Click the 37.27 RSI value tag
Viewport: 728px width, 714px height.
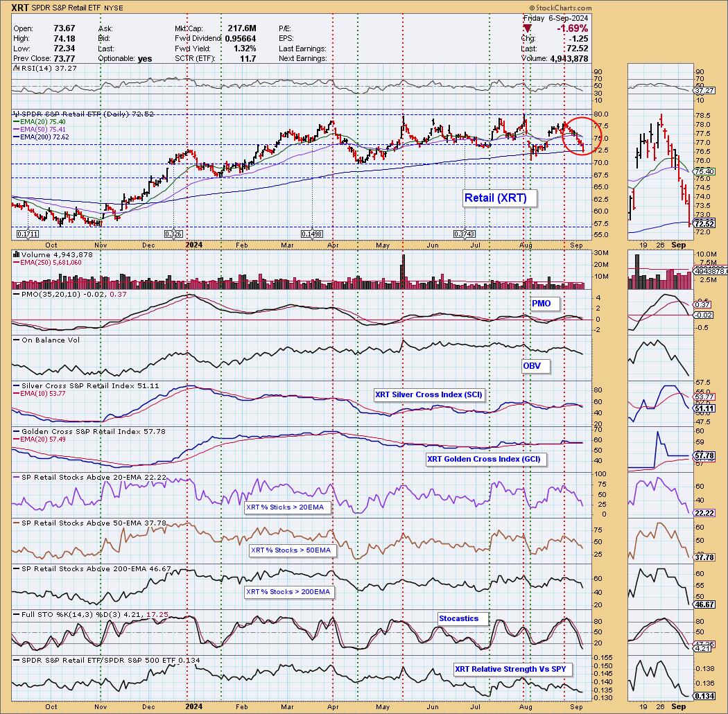705,91
